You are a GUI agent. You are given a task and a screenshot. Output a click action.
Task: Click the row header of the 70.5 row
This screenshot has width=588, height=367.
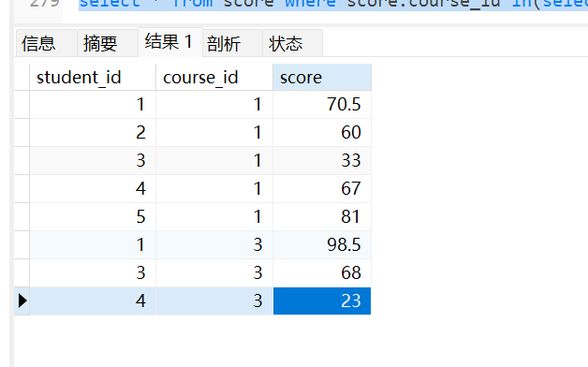22,104
